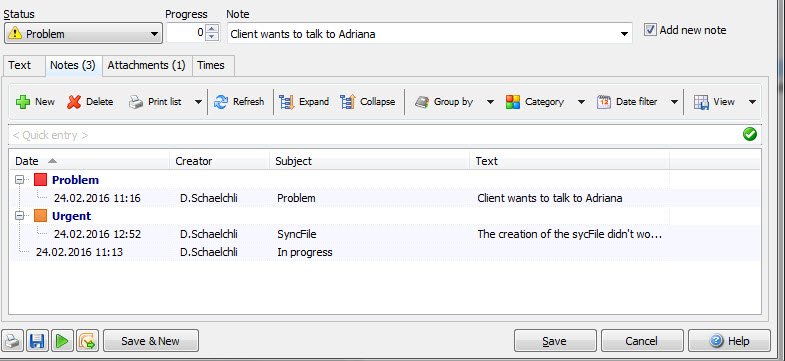The width and height of the screenshot is (785, 361).
Task: Switch to the Times tab
Action: pos(211,66)
